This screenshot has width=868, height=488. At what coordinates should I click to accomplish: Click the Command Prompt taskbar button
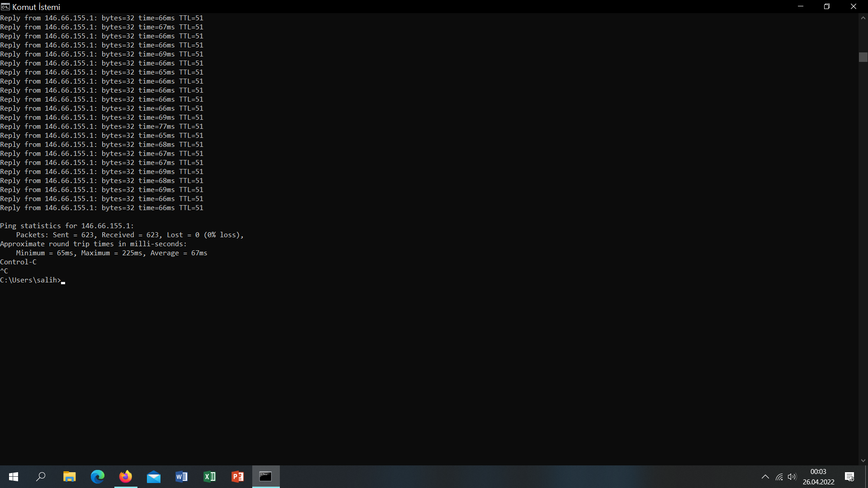coord(266,477)
